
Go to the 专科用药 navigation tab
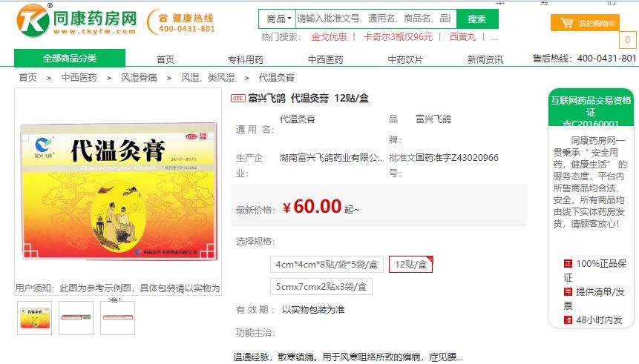pyautogui.click(x=246, y=59)
